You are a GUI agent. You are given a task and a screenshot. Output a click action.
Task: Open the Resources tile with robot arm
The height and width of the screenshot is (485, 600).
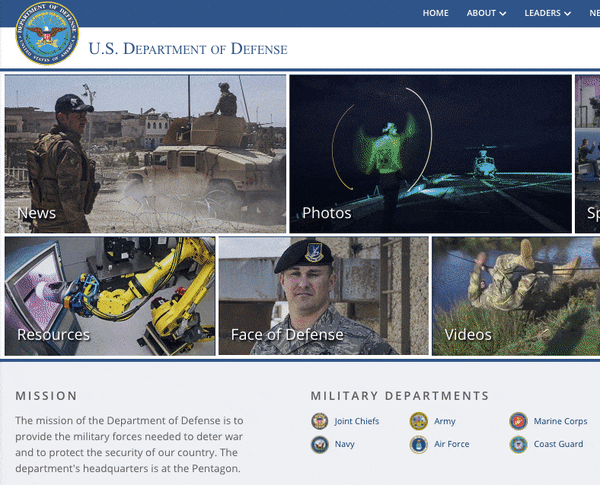(109, 295)
